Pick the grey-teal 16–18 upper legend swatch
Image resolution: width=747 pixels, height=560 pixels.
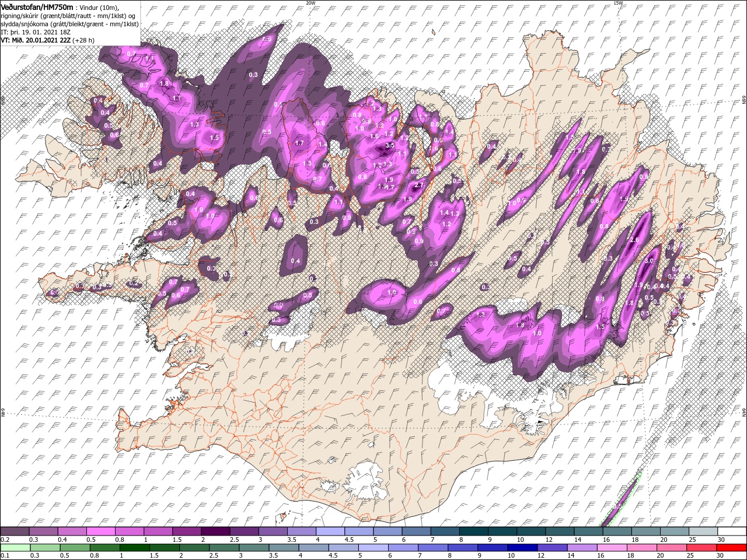point(616,531)
